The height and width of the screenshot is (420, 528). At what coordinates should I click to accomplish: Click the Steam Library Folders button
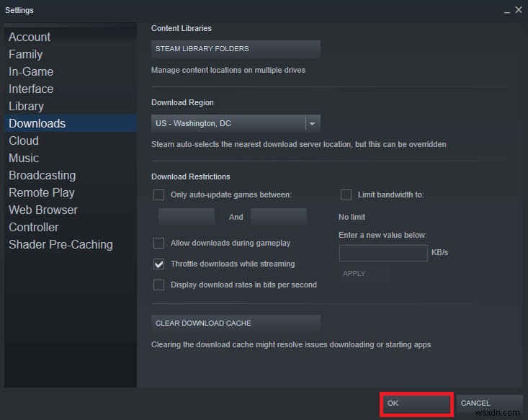[236, 49]
